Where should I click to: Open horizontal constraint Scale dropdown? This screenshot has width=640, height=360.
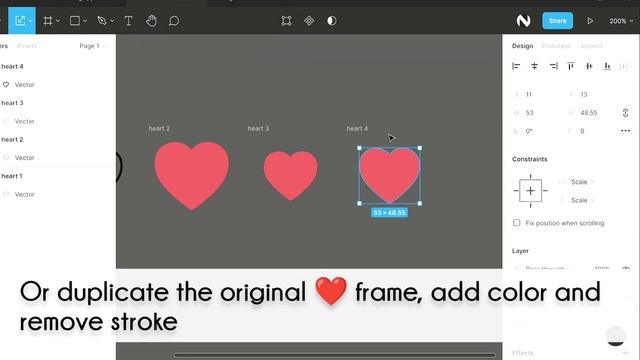pos(582,182)
